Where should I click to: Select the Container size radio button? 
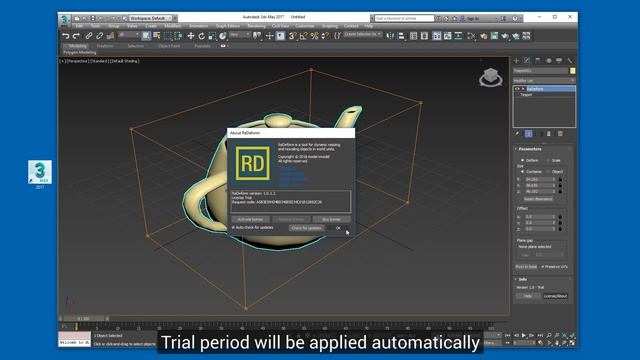click(522, 171)
